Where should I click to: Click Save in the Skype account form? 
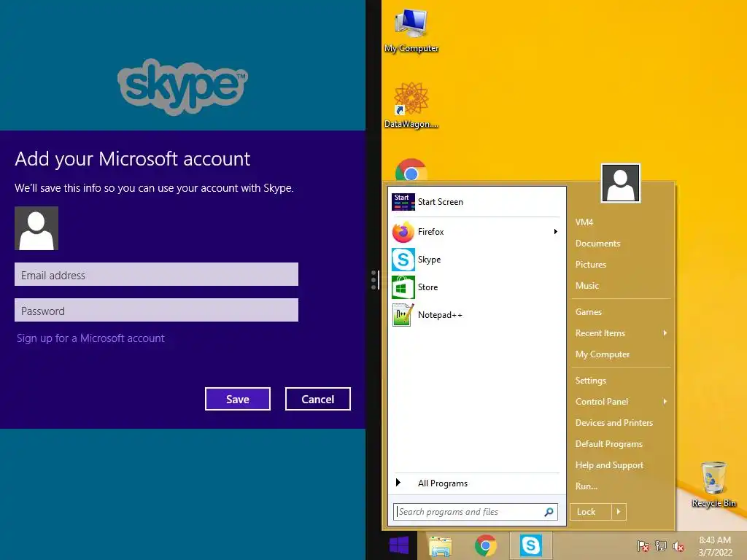pos(238,399)
